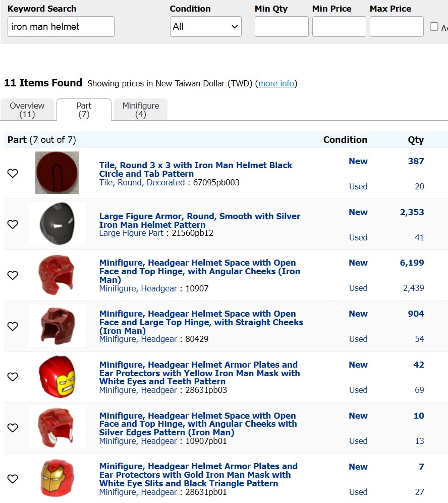Add Tile Round 3 x 3 to wishlist heart
Image resolution: width=448 pixels, height=503 pixels.
[13, 173]
